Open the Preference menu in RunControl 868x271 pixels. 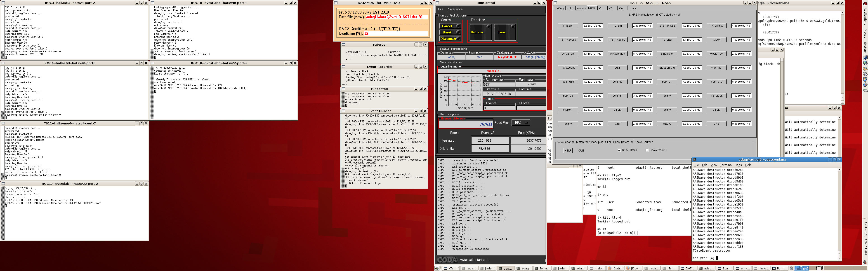pyautogui.click(x=455, y=9)
